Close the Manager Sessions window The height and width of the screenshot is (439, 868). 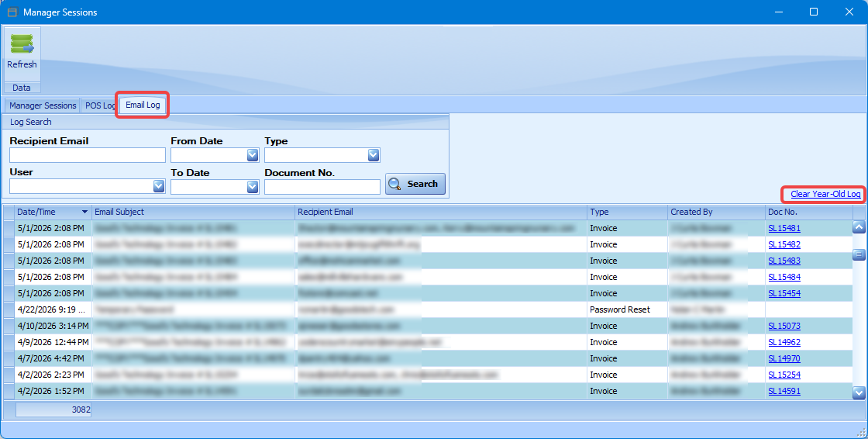pyautogui.click(x=849, y=12)
